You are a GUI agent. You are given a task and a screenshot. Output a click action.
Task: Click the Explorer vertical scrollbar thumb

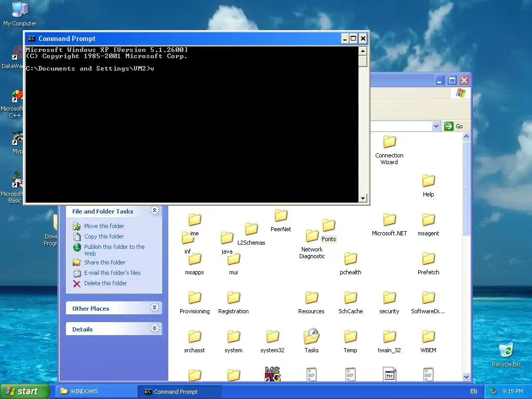tap(466, 188)
